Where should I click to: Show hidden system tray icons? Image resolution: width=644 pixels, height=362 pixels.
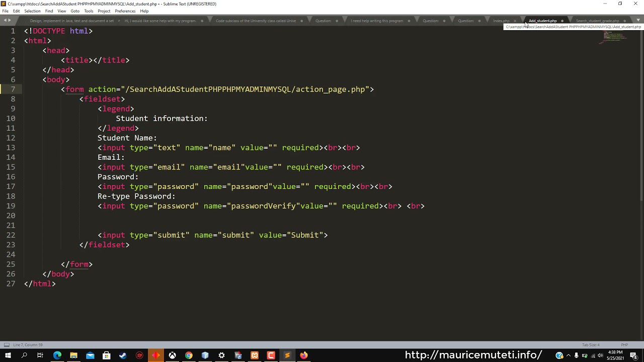click(x=568, y=355)
